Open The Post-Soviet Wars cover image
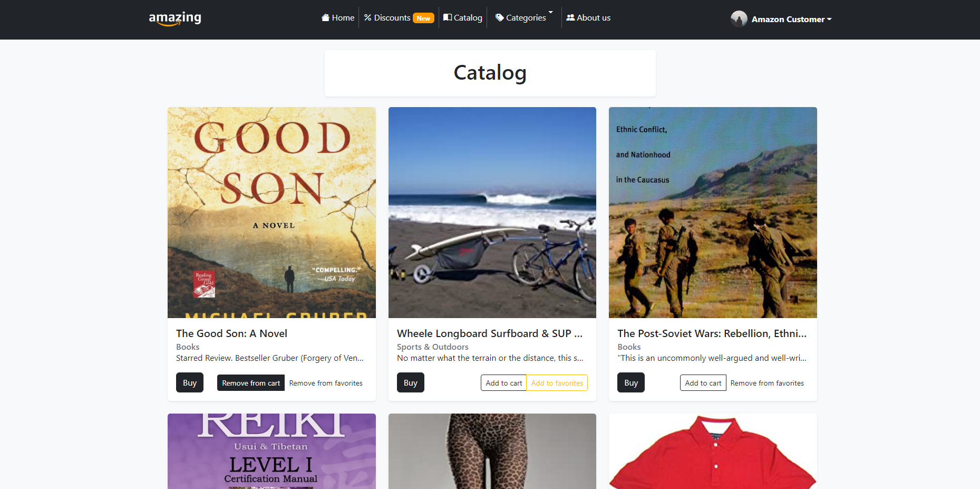Image resolution: width=980 pixels, height=489 pixels. (713, 213)
